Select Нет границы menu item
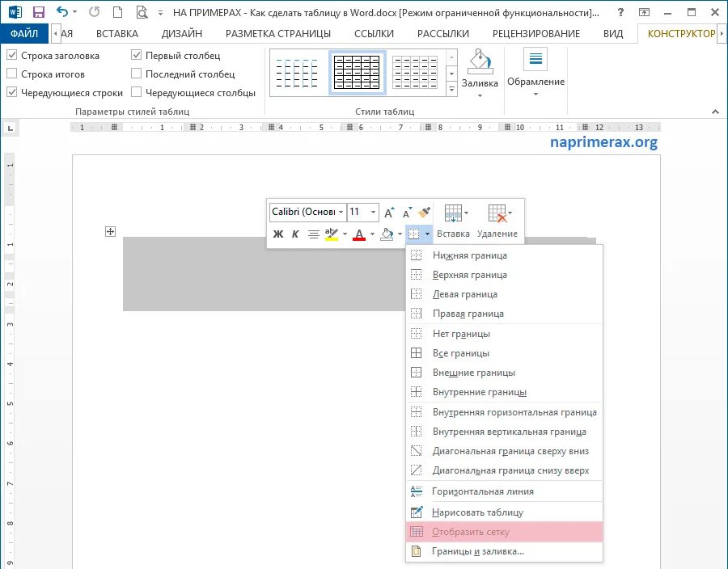 click(504, 334)
